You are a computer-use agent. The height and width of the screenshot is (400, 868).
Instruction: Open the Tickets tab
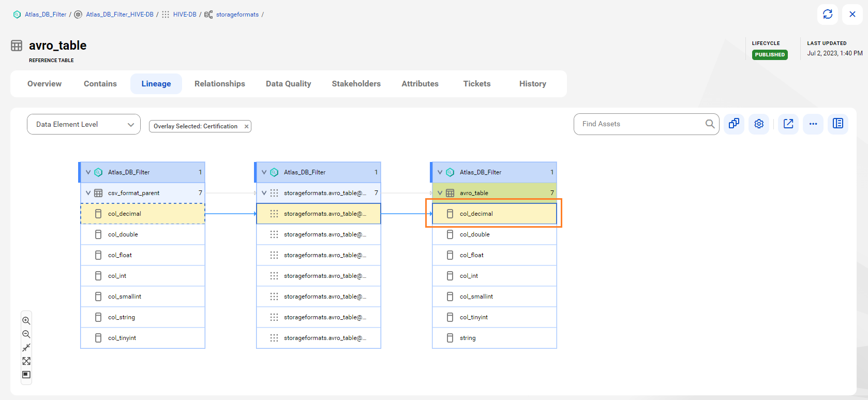pos(477,84)
